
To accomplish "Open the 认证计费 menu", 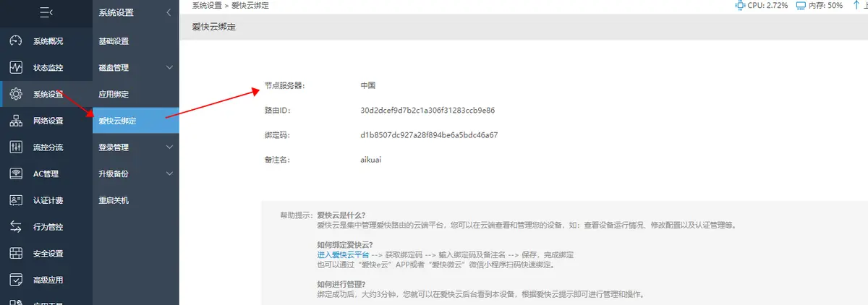I will point(46,200).
